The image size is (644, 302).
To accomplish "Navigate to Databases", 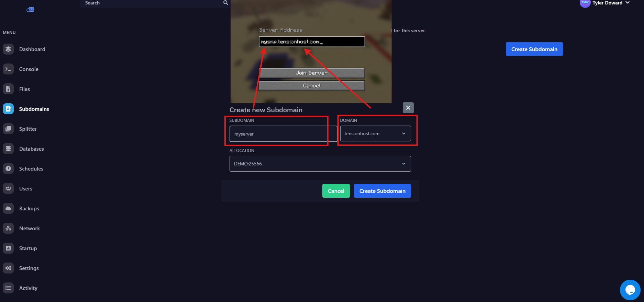I will 32,149.
